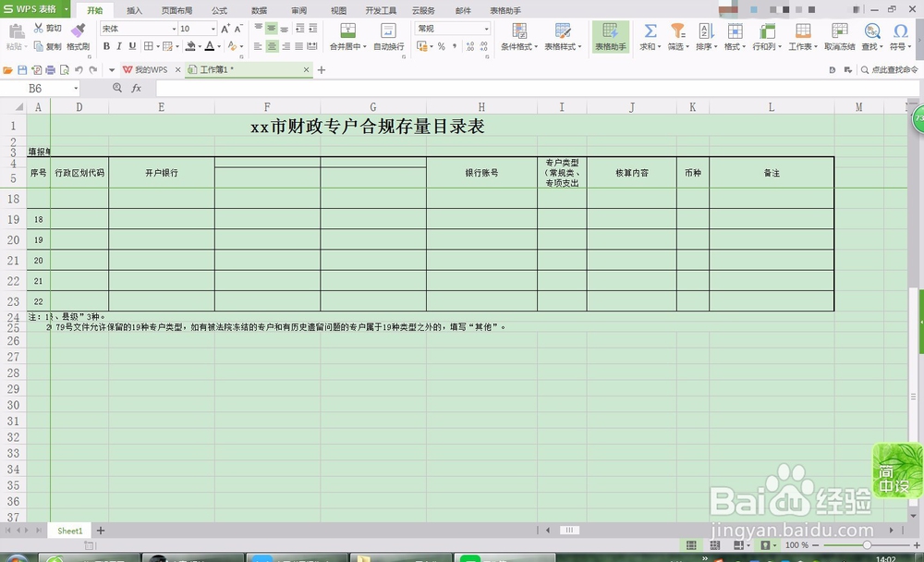924x562 pixels.
Task: Select the Sheet1 worksheet tab
Action: [69, 531]
